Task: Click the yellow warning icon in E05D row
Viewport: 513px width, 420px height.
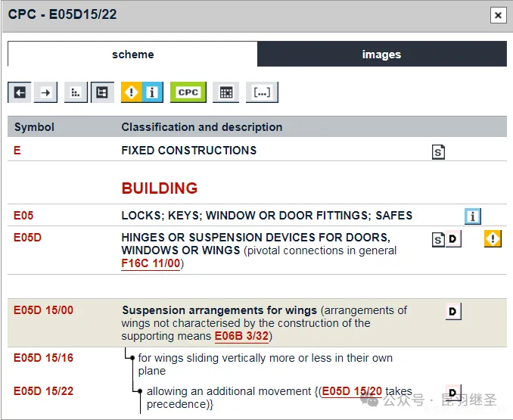Action: point(493,239)
